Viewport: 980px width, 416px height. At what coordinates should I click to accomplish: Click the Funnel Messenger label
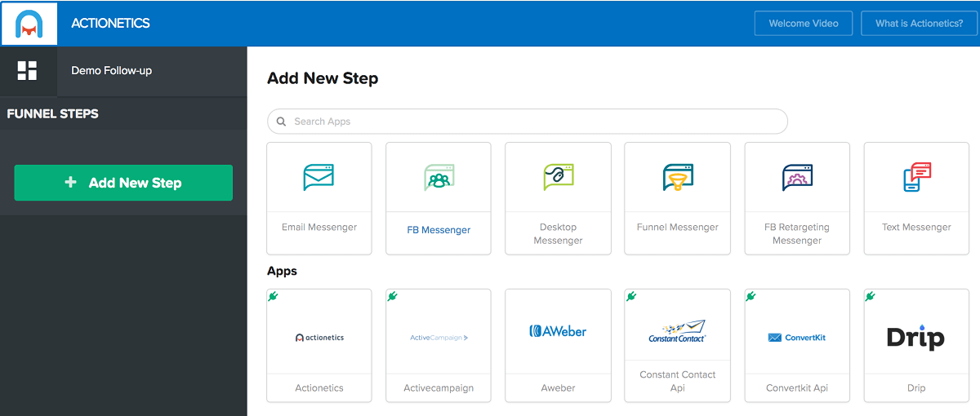coord(678,227)
